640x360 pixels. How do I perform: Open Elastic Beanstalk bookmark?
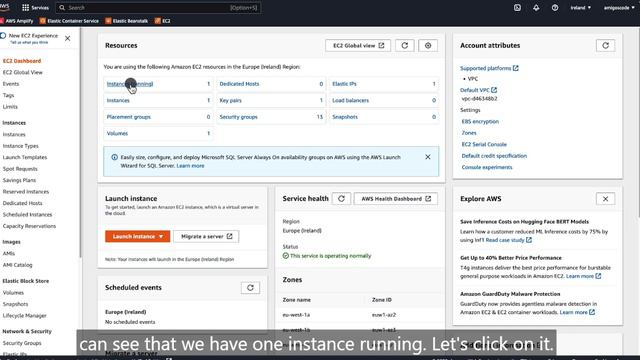coord(127,21)
